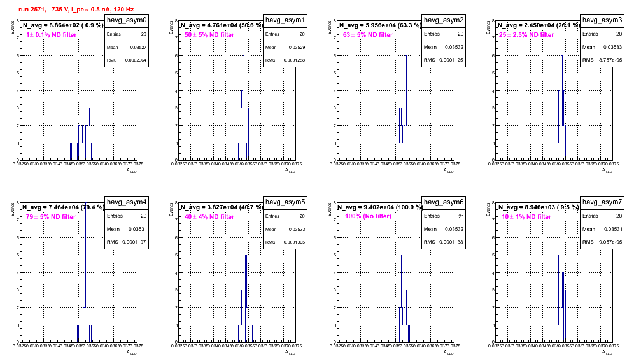This screenshot has height=364, width=634.
Task: Click the magenta 25± 2.5% ND filter text
Action: 526,35
